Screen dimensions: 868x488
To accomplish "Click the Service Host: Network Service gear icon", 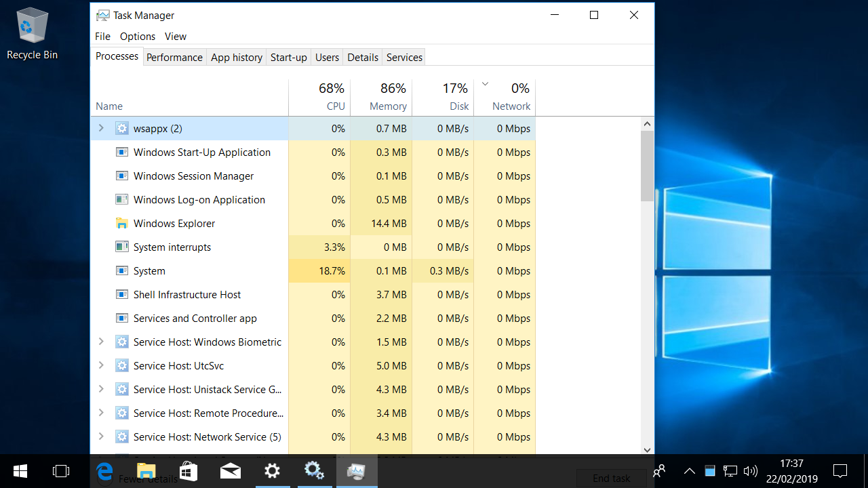I will (x=122, y=437).
